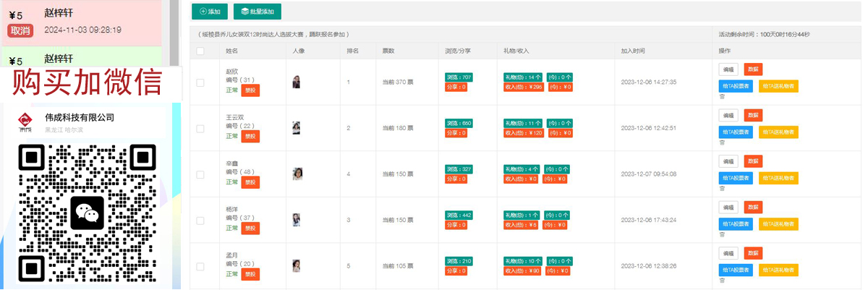The image size is (868, 290).
Task: Toggle the select-all checkbox in table header
Action: click(x=200, y=51)
